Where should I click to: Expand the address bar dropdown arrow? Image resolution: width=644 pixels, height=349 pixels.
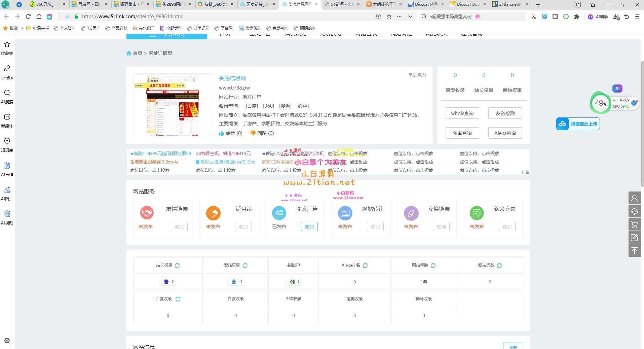tap(410, 16)
